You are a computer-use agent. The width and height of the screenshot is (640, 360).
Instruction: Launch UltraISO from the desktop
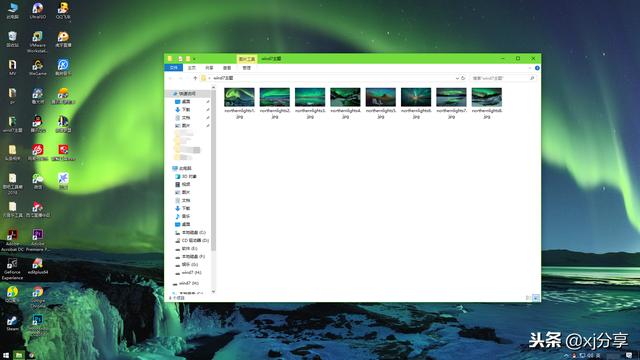[38, 11]
